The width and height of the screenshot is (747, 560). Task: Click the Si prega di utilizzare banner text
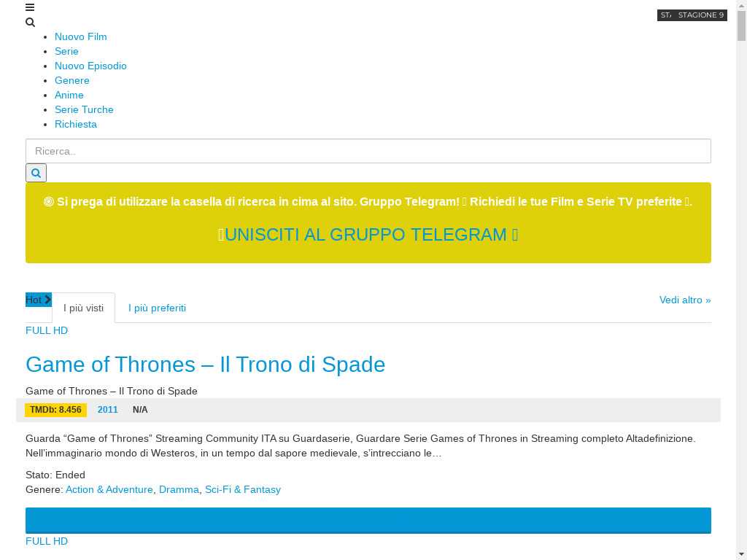368,202
